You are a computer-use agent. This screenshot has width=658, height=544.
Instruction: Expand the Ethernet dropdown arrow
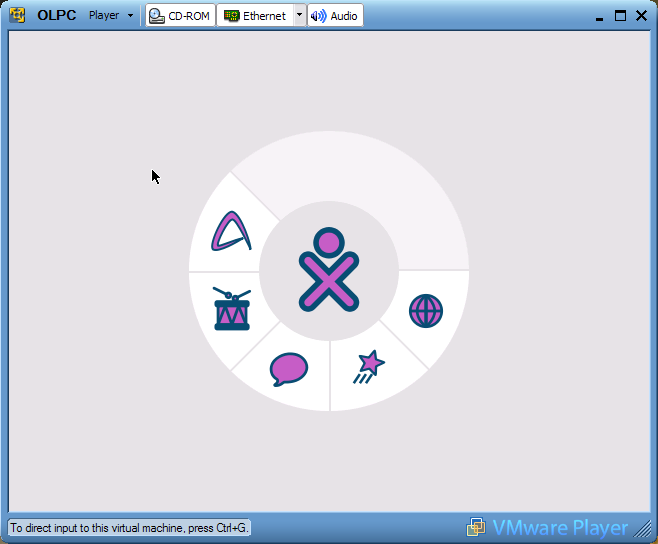300,15
